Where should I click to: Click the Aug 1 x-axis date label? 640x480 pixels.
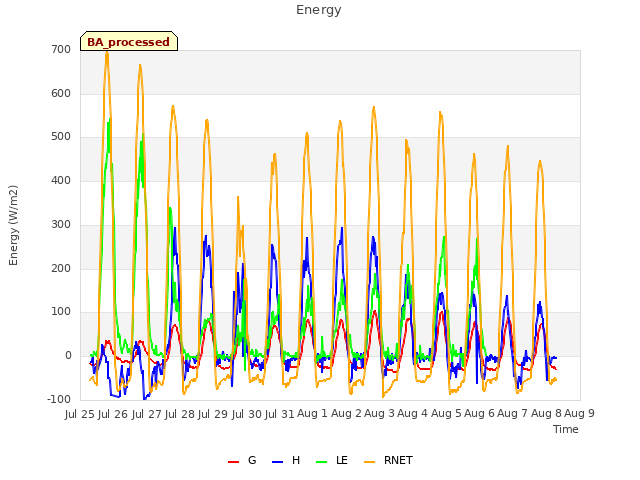(x=312, y=414)
